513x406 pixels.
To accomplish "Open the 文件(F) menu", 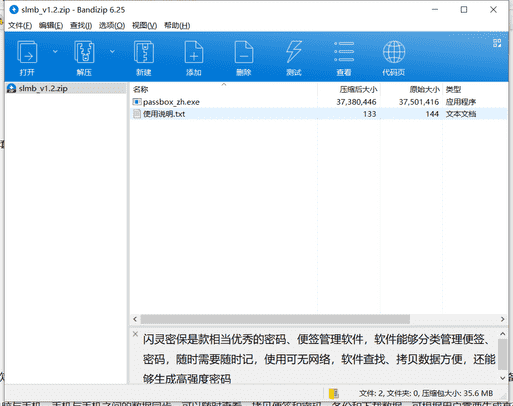I will tap(20, 26).
